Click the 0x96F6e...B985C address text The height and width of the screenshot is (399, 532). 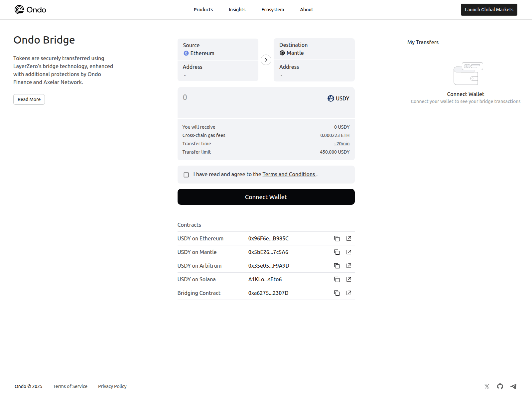tap(268, 238)
